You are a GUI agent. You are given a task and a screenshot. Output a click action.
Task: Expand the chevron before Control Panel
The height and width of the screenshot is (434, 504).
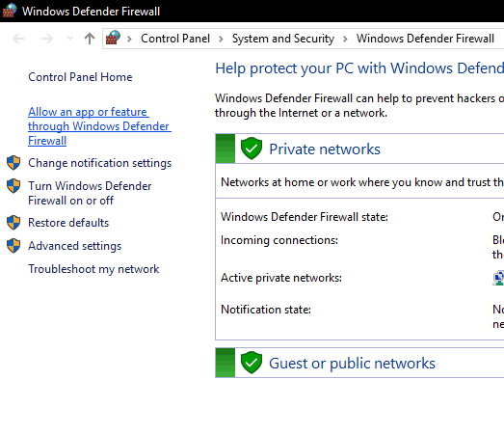[x=129, y=40]
